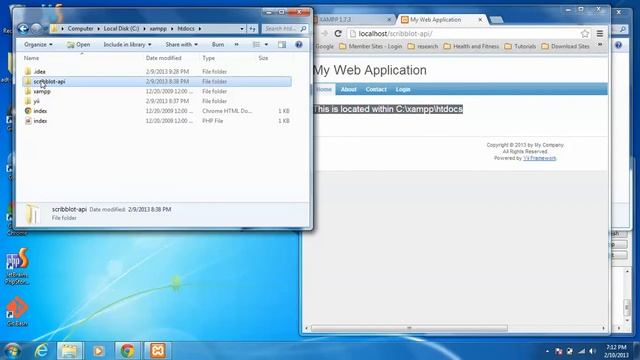Change view layout icon in Explorer
Viewport: 640px width, 360px height.
[x=256, y=44]
